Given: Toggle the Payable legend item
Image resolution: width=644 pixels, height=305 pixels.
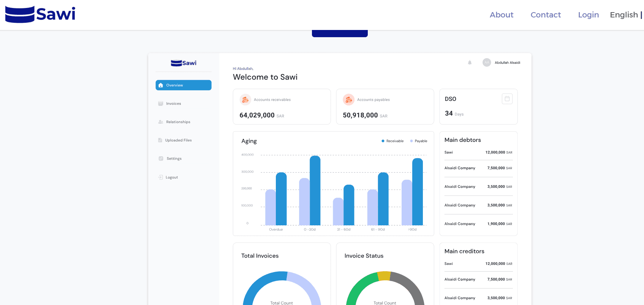Looking at the screenshot, I should tap(419, 141).
